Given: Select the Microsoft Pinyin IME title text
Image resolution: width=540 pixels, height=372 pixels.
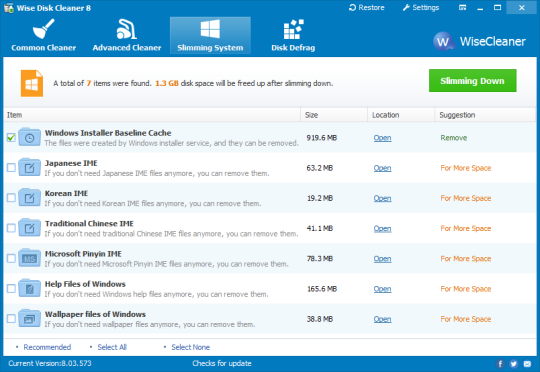Looking at the screenshot, I should pyautogui.click(x=83, y=254).
